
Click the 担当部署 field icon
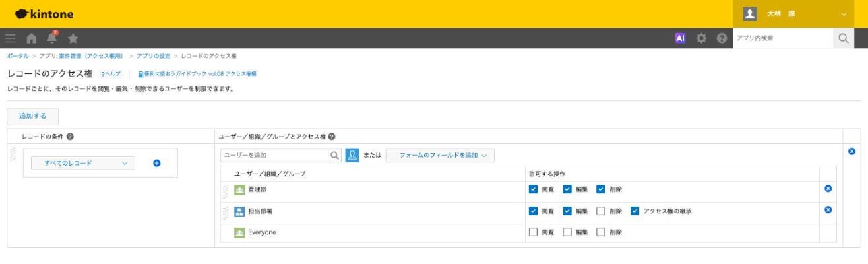point(239,211)
